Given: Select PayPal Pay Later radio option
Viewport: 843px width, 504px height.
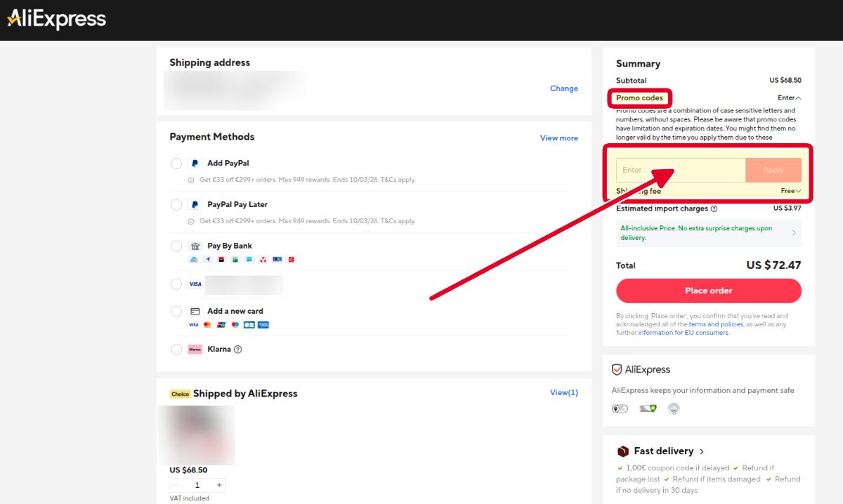Looking at the screenshot, I should [x=176, y=205].
